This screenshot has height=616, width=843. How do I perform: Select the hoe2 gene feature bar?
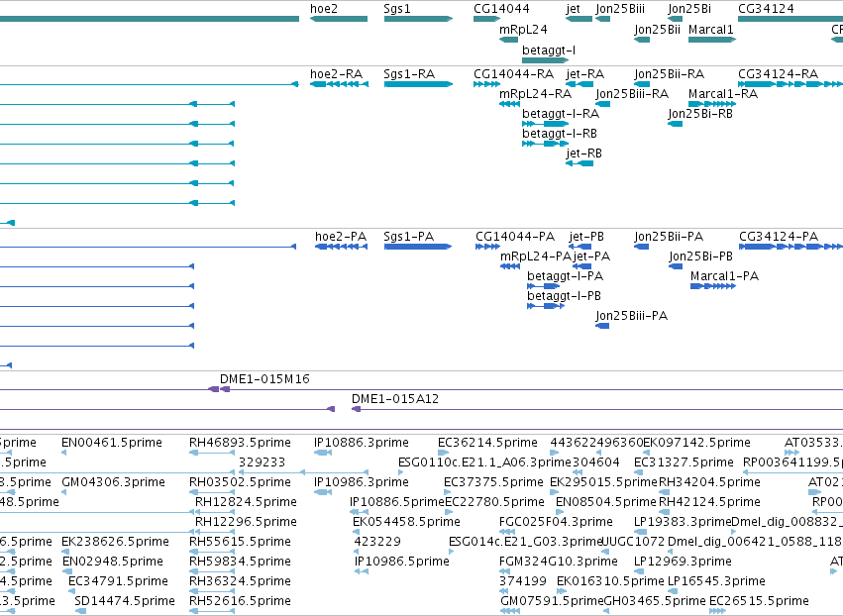(339, 19)
